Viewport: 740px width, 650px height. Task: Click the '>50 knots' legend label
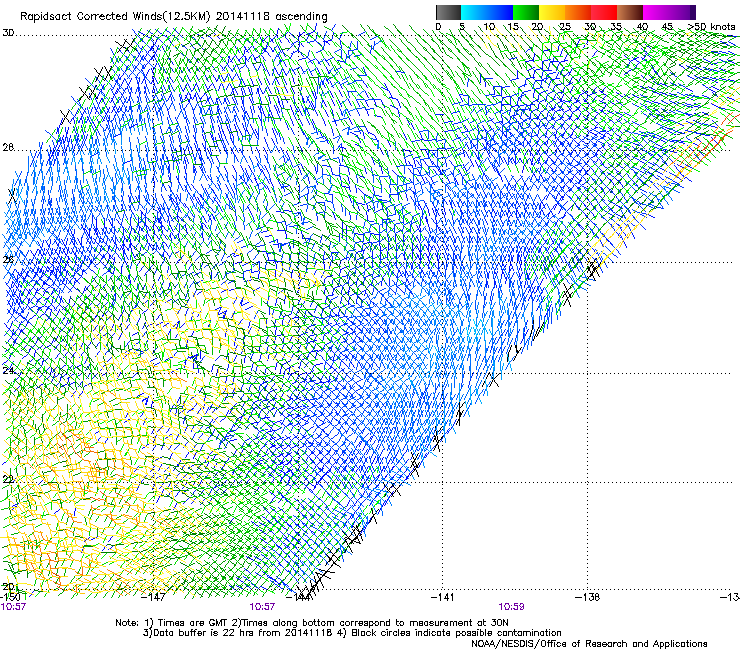click(x=712, y=26)
